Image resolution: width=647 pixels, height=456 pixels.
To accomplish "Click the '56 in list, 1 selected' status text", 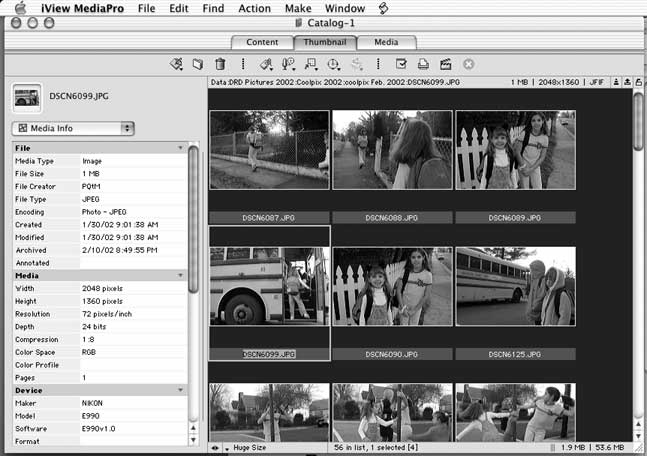I will coord(376,447).
